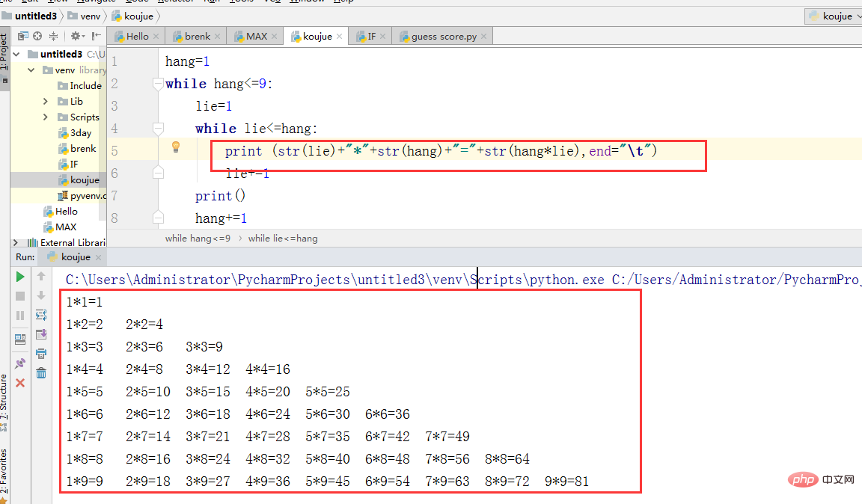
Task: Pause output in the Run panel
Action: click(20, 316)
